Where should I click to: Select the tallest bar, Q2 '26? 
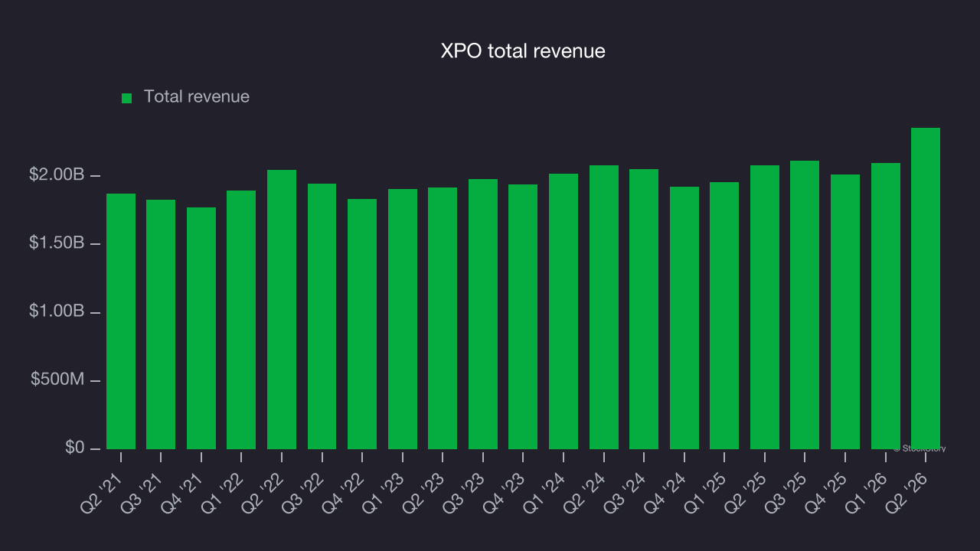pos(926,289)
